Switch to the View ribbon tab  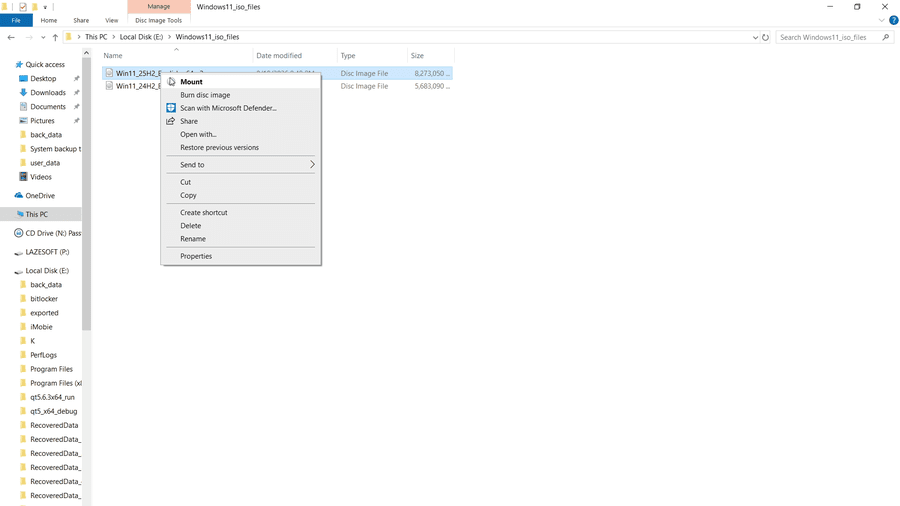tap(111, 20)
